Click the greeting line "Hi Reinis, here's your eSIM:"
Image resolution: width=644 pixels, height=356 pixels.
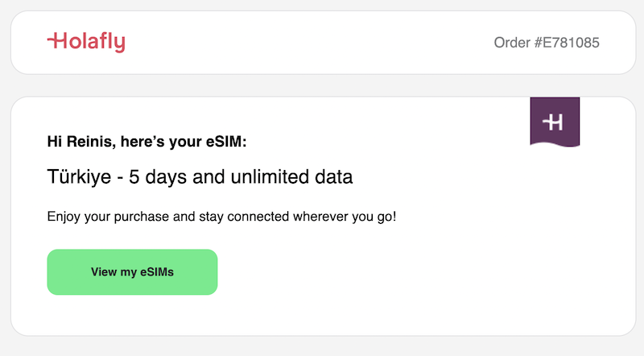pos(147,143)
